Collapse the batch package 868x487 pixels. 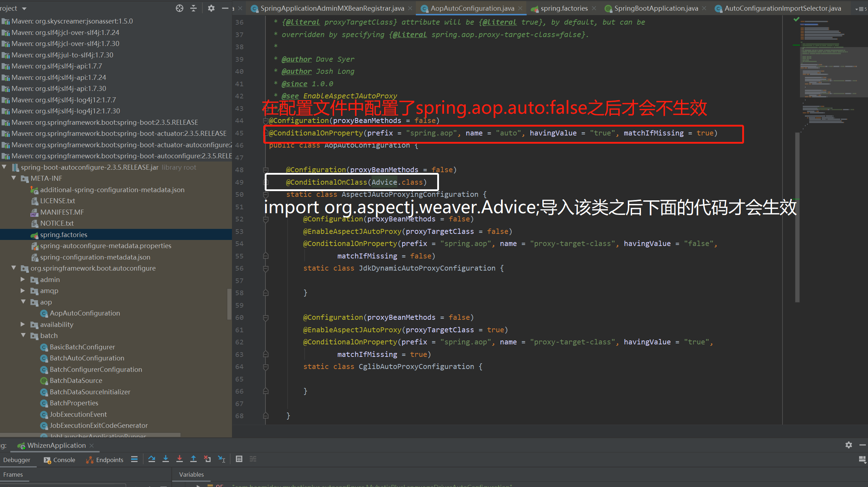pos(23,335)
